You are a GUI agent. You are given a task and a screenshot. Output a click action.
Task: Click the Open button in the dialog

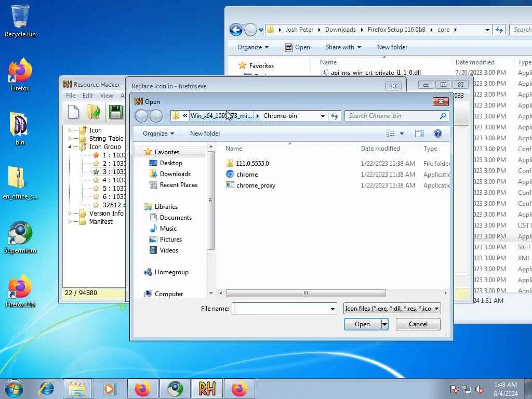(362, 324)
